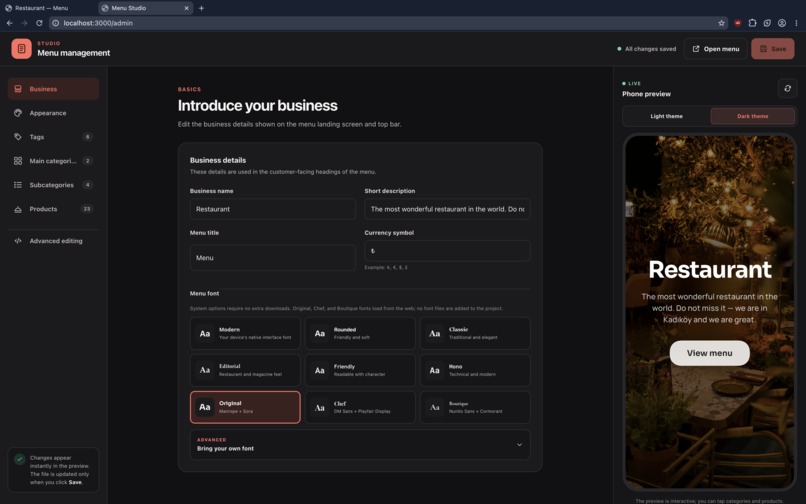Click the Currency symbol field
The height and width of the screenshot is (504, 806).
(x=447, y=251)
